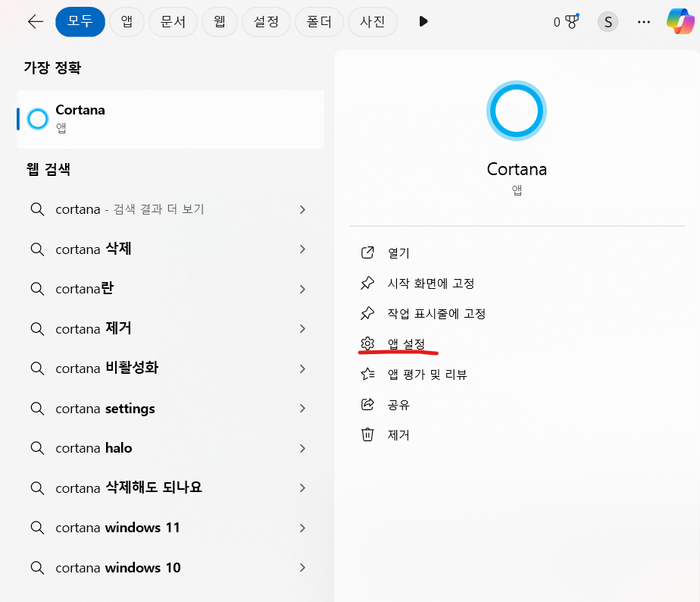This screenshot has height=602, width=700.
Task: Expand the chevron for 'cortana windows 11'
Action: [302, 528]
